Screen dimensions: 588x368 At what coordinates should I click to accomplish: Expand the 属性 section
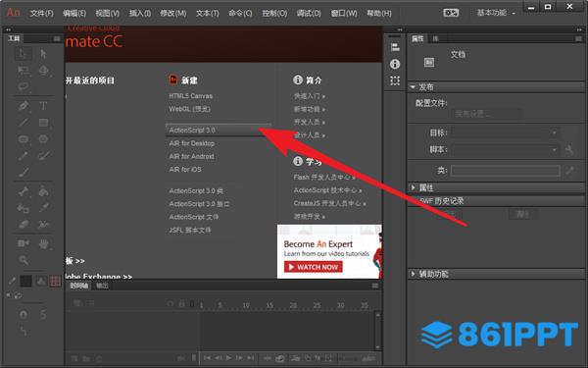tap(413, 187)
